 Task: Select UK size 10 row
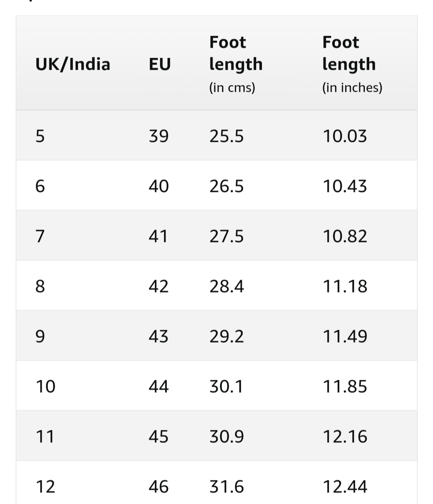216,386
